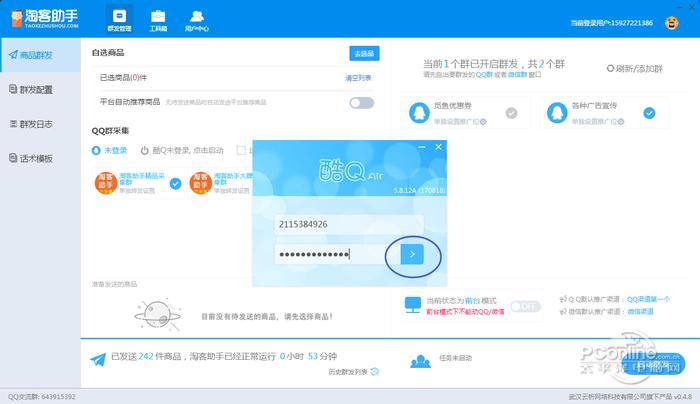Toggle the check on 淘客助手精品采集群

175,183
